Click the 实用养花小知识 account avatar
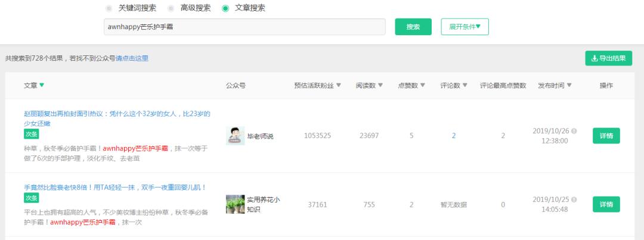The height and width of the screenshot is (240, 644). tap(236, 204)
